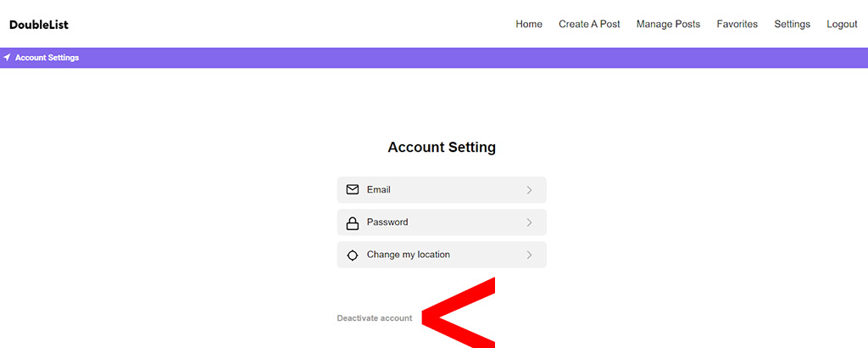Screen dimensions: 868x348
Task: Open Manage Posts from the top menu
Action: [x=668, y=25]
